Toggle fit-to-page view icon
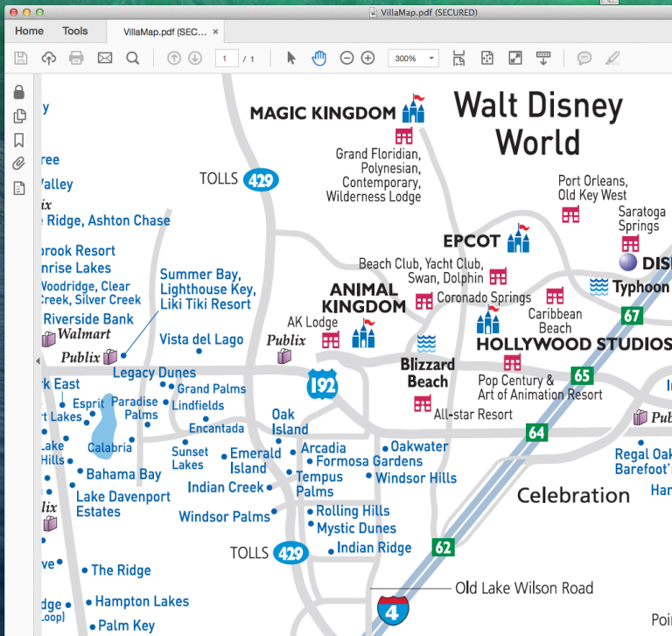The image size is (672, 636). pos(487,59)
